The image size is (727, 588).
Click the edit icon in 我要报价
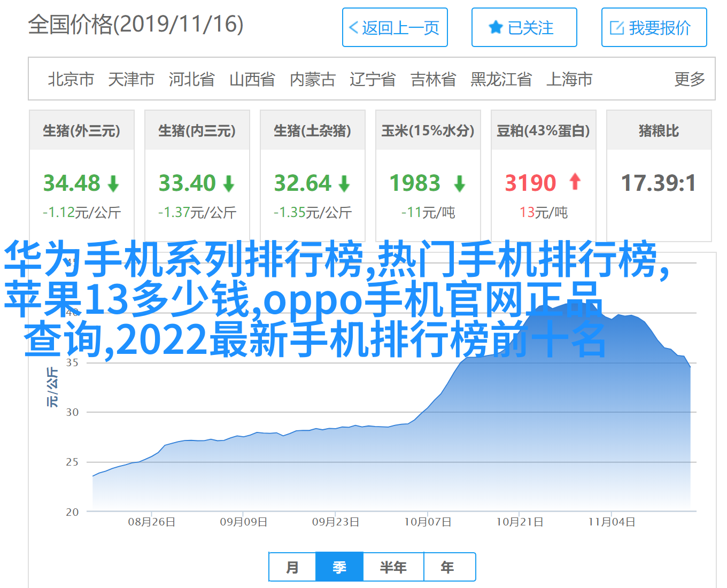pos(617,28)
